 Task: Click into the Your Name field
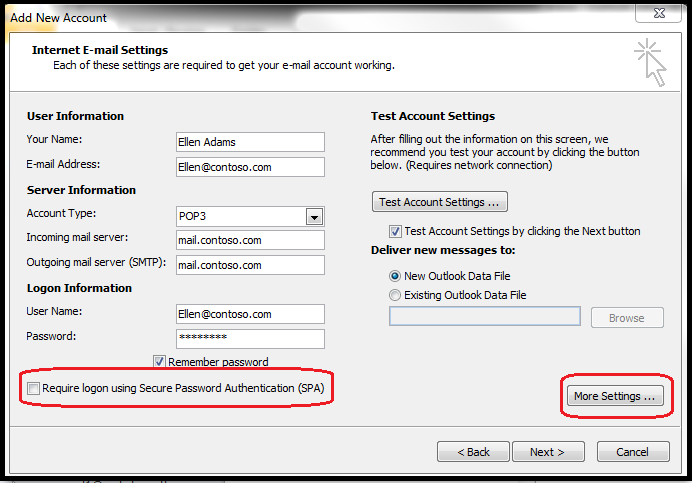point(250,142)
